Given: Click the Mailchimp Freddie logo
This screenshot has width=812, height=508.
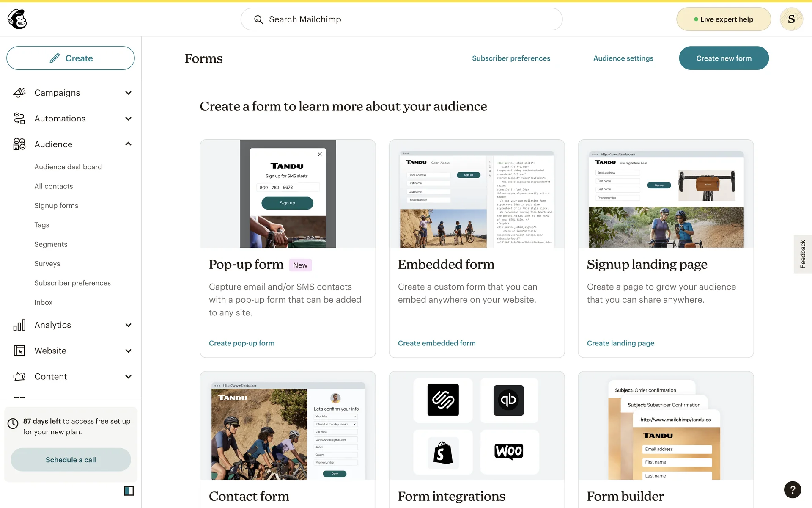Looking at the screenshot, I should pos(17,19).
